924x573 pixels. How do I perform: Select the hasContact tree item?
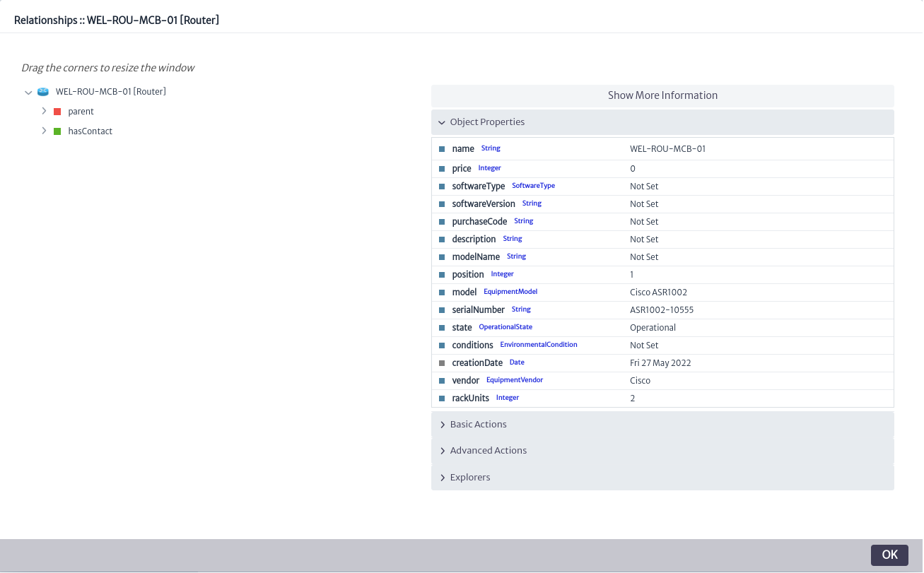tap(90, 131)
